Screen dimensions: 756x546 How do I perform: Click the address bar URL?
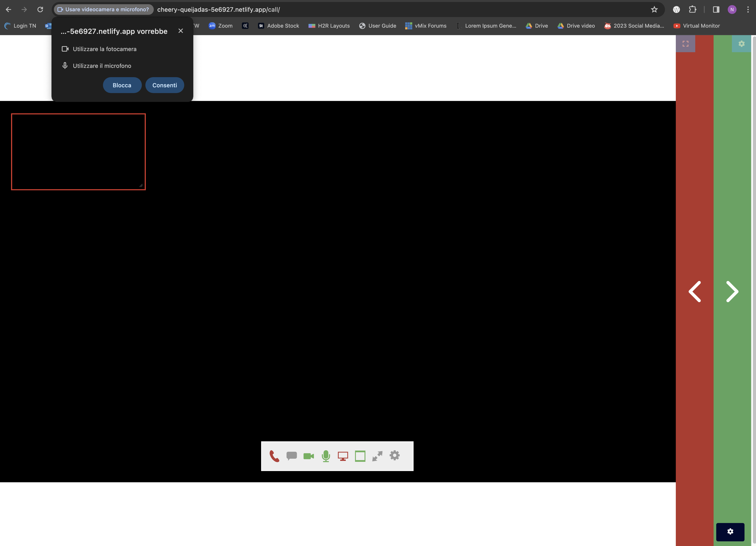(x=219, y=9)
